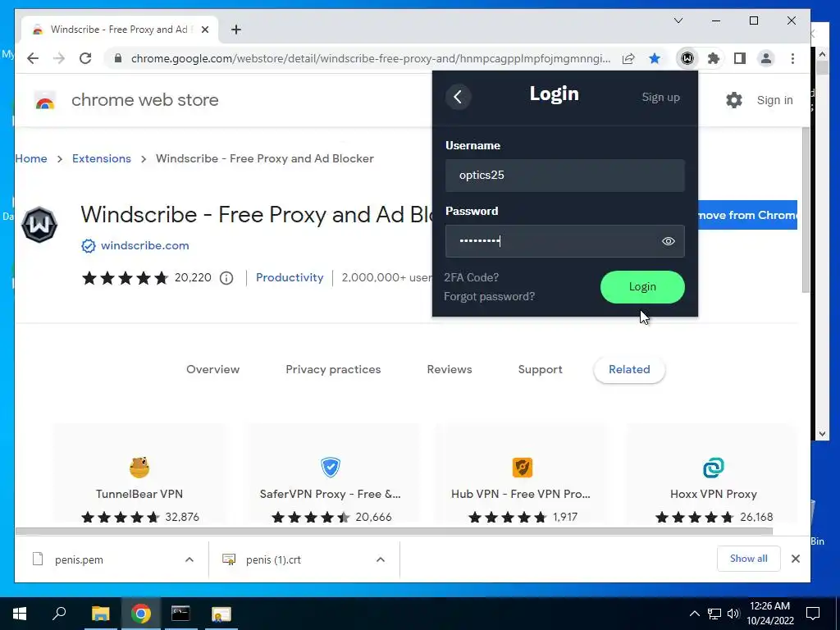
Task: Click the page's vertical scrollbar thumb
Action: 806,210
